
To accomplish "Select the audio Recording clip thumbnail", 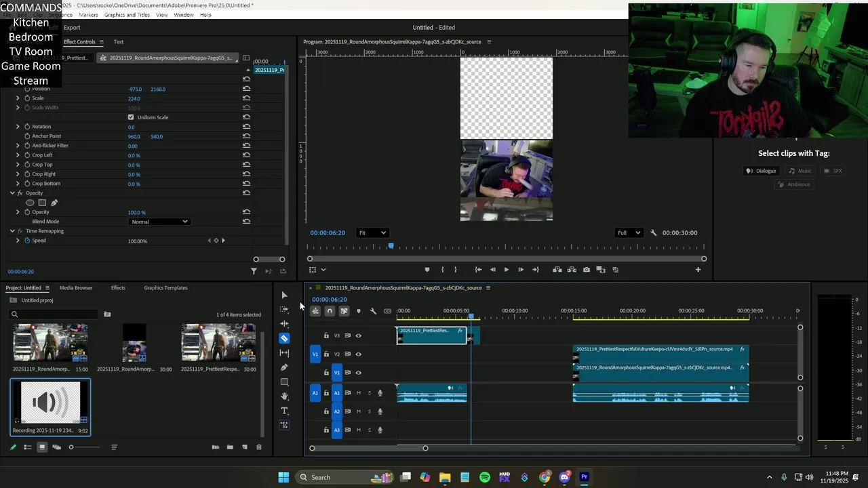I will click(51, 402).
